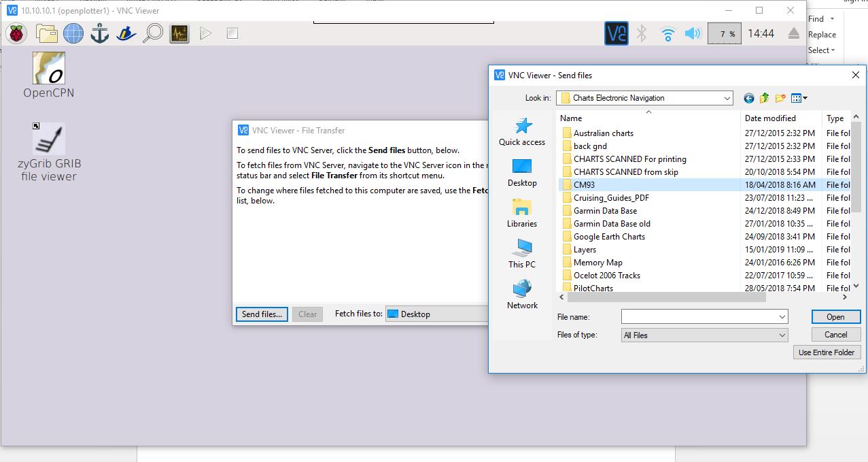The image size is (868, 462).
Task: Open the VNC Server icon in the system tray
Action: click(x=616, y=33)
